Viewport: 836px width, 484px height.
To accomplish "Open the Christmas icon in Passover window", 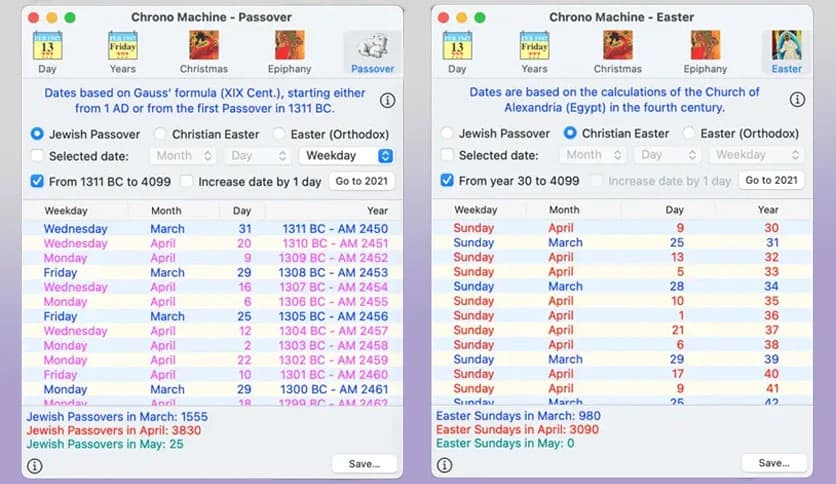I will (x=204, y=47).
